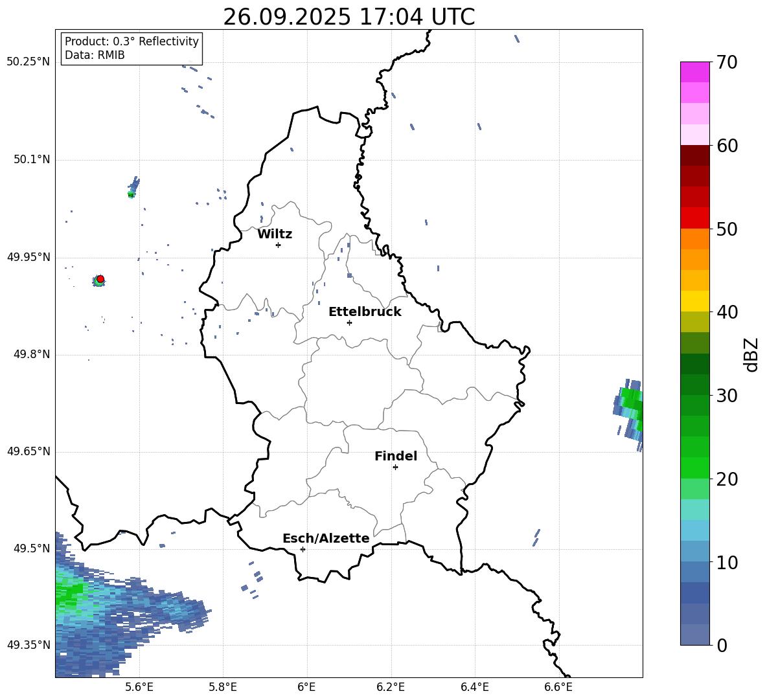Image resolution: width=767 pixels, height=700 pixels.
Task: Click the 50.25°N latitude label
Action: 29,62
